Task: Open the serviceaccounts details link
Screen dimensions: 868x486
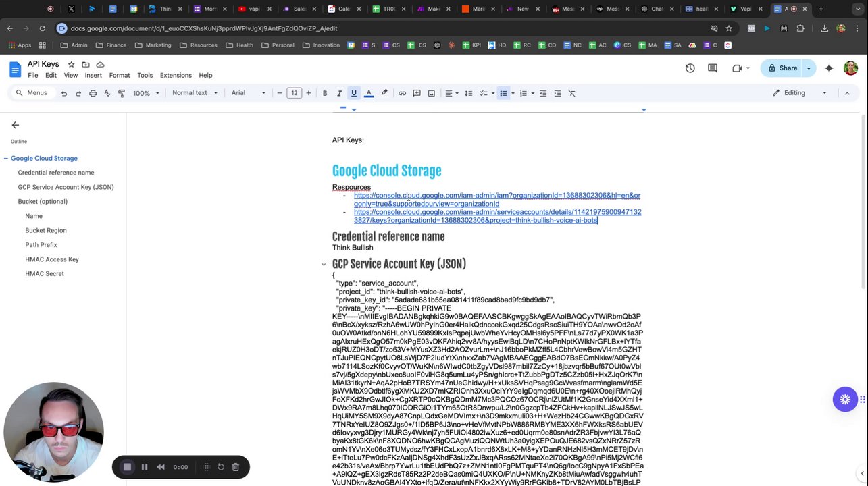Action: pos(497,216)
